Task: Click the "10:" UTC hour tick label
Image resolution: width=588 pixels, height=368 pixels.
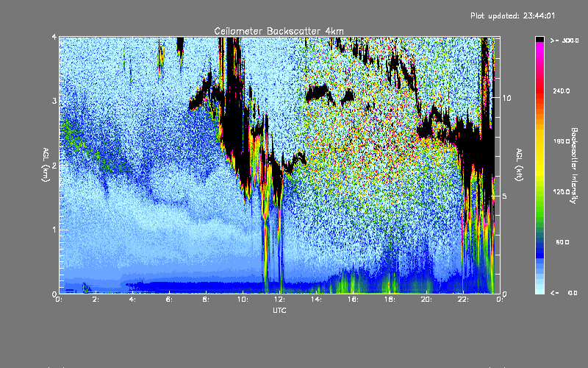Action: click(243, 300)
